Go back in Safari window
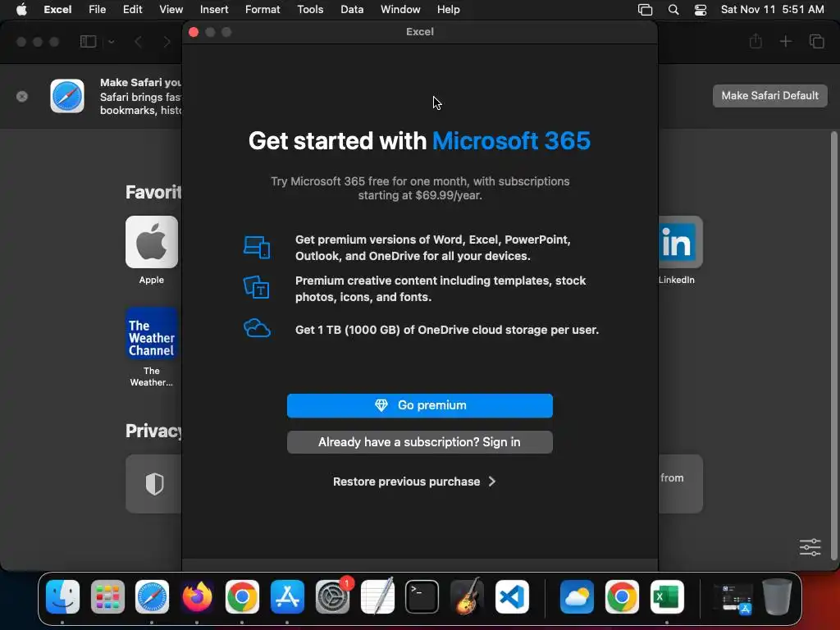This screenshot has width=840, height=630. 138,41
